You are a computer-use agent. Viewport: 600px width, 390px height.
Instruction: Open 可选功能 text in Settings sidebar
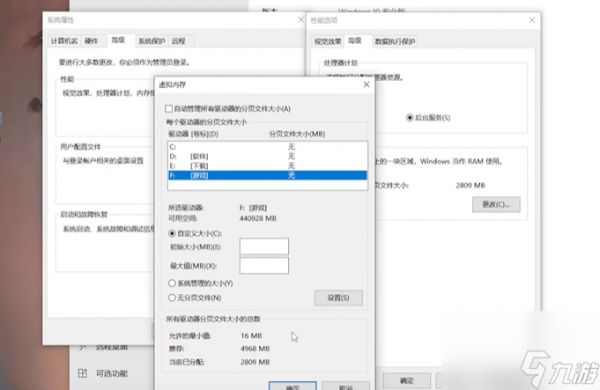tap(112, 373)
